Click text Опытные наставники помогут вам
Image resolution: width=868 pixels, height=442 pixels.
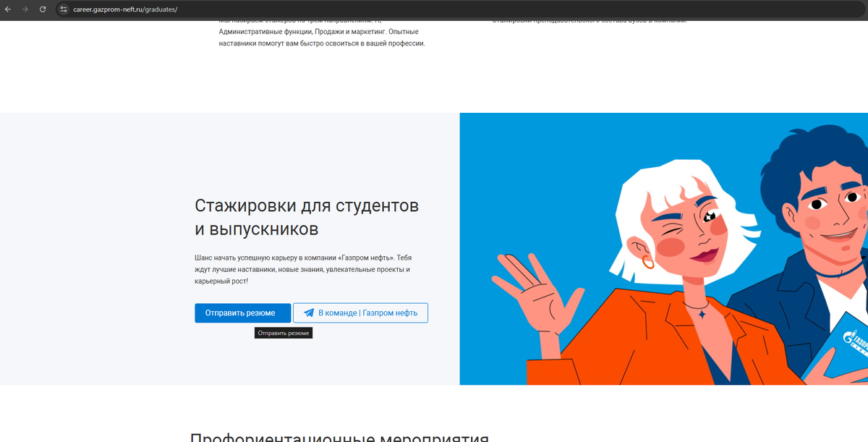(x=321, y=38)
